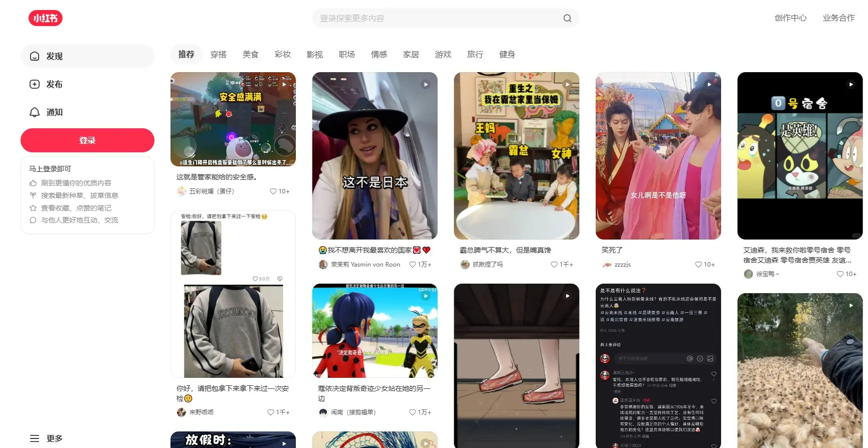Viewport: 868px width, 448px height.
Task: Open post title 我不想离开我最喜欢的国家
Action: [x=374, y=250]
